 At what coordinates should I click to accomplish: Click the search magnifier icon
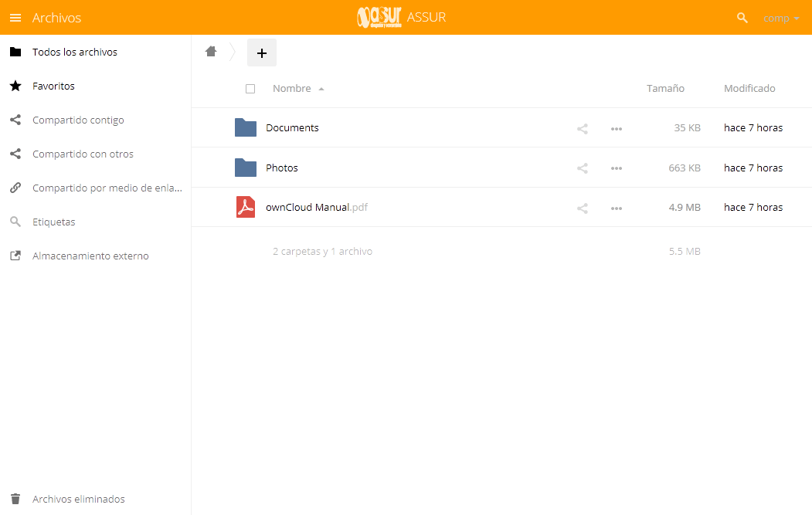[x=742, y=18]
